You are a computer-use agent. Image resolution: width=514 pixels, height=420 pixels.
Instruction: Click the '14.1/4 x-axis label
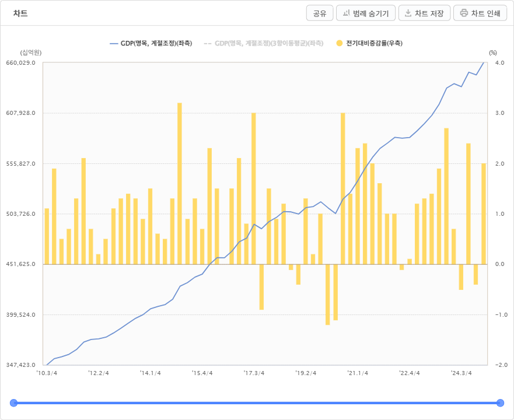(x=151, y=373)
